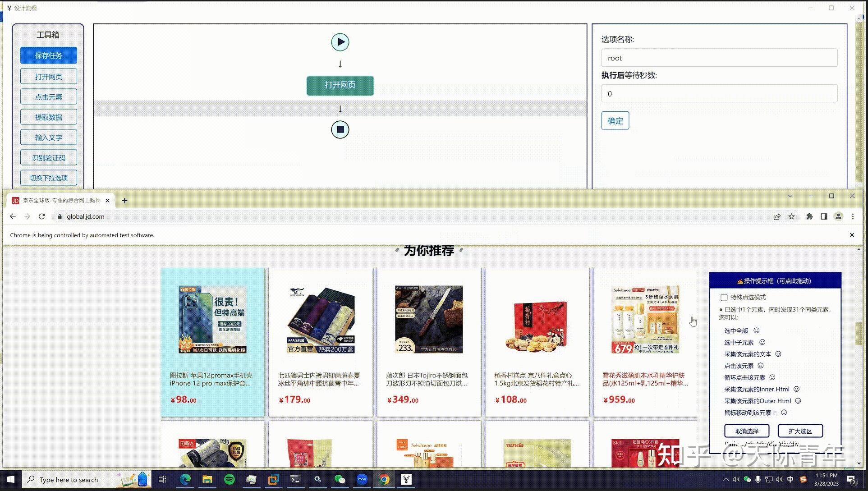This screenshot has width=868, height=491.
Task: Bookmark this page with the star icon
Action: (791, 216)
